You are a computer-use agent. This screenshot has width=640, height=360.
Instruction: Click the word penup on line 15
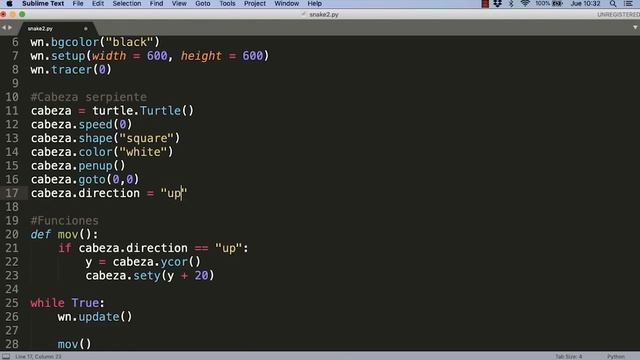tap(96, 166)
